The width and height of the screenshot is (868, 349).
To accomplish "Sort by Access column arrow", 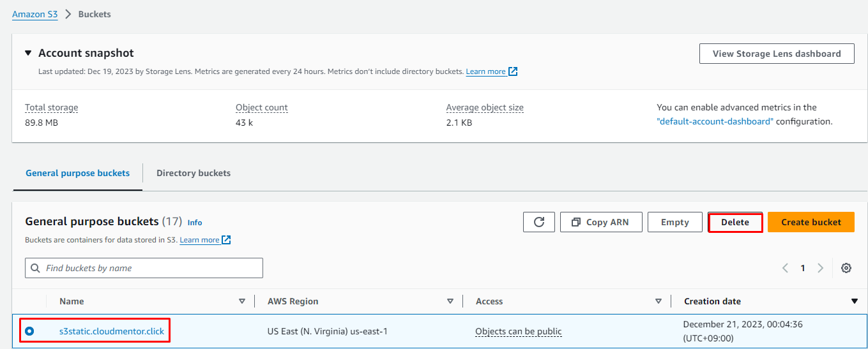I will [659, 301].
